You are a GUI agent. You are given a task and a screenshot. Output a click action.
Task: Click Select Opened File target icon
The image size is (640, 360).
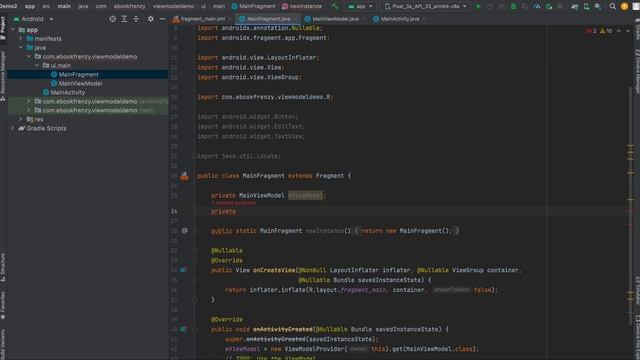113,19
